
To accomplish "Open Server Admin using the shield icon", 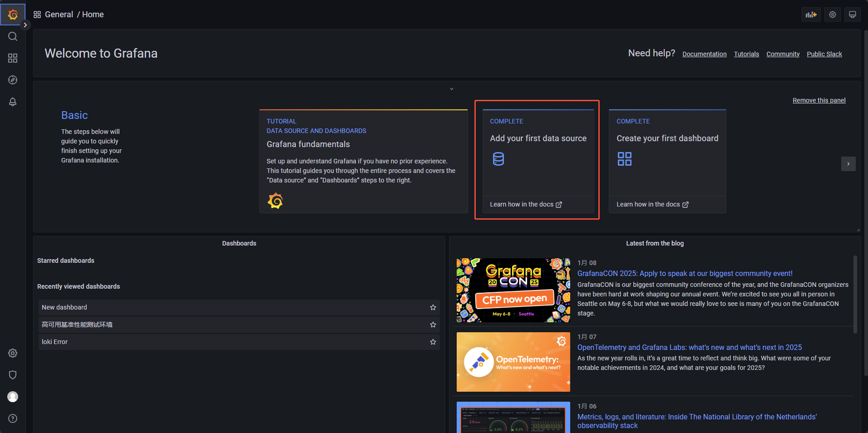I will 12,375.
